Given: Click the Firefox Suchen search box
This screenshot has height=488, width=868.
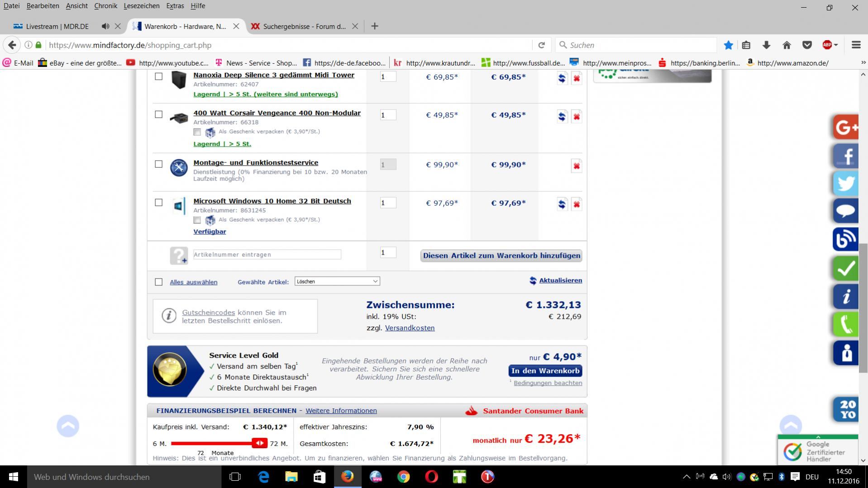Looking at the screenshot, I should 636,45.
